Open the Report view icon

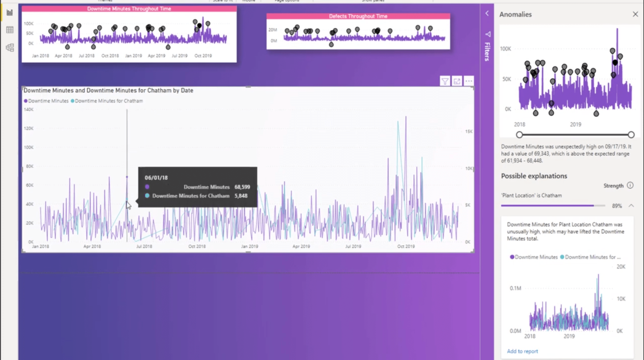point(10,13)
